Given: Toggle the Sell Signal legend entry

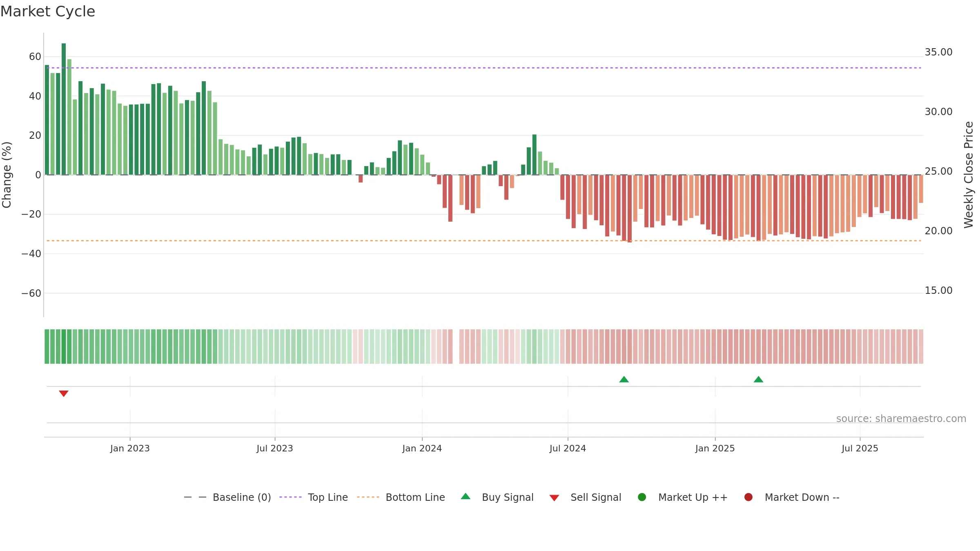Looking at the screenshot, I should (x=585, y=497).
